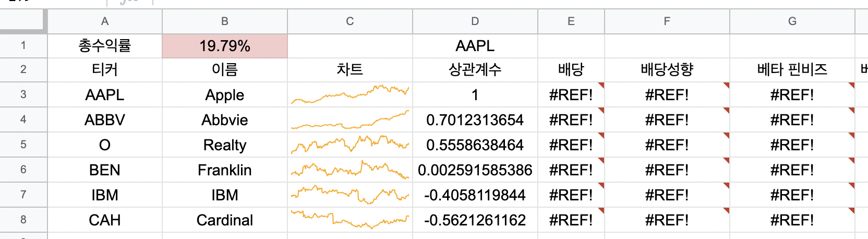Select column D header
The image size is (868, 239).
click(x=475, y=21)
